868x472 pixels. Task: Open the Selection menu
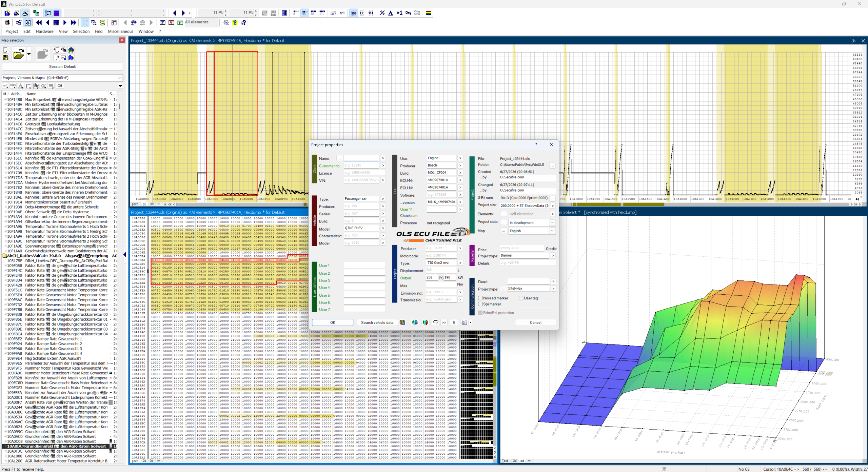pos(81,32)
